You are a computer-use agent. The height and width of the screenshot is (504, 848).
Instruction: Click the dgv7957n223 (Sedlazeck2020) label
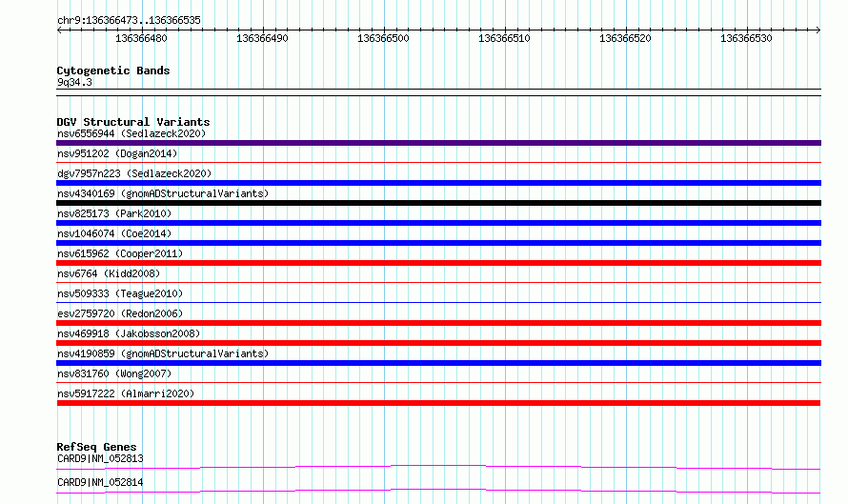pyautogui.click(x=134, y=173)
